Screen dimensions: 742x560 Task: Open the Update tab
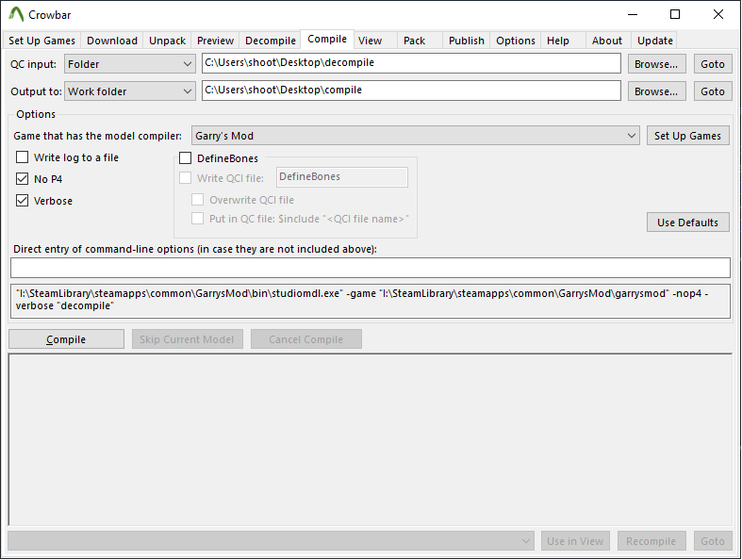(x=655, y=41)
